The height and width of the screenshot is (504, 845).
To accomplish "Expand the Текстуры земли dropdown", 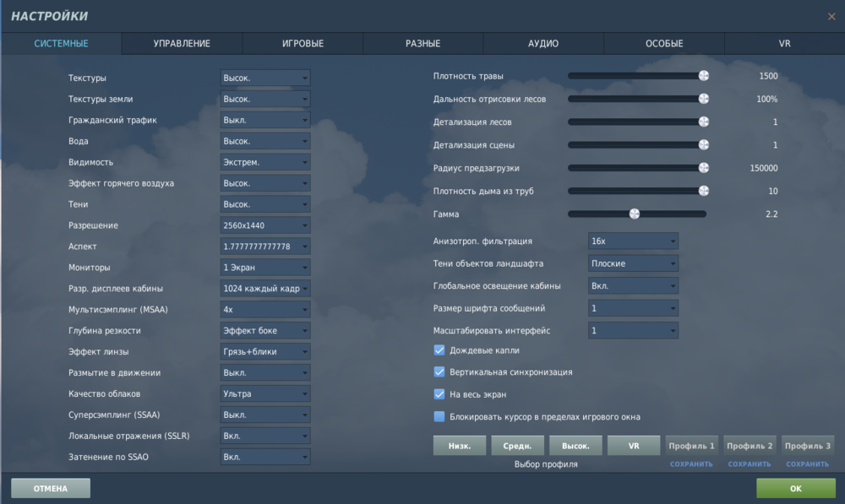I will click(265, 99).
